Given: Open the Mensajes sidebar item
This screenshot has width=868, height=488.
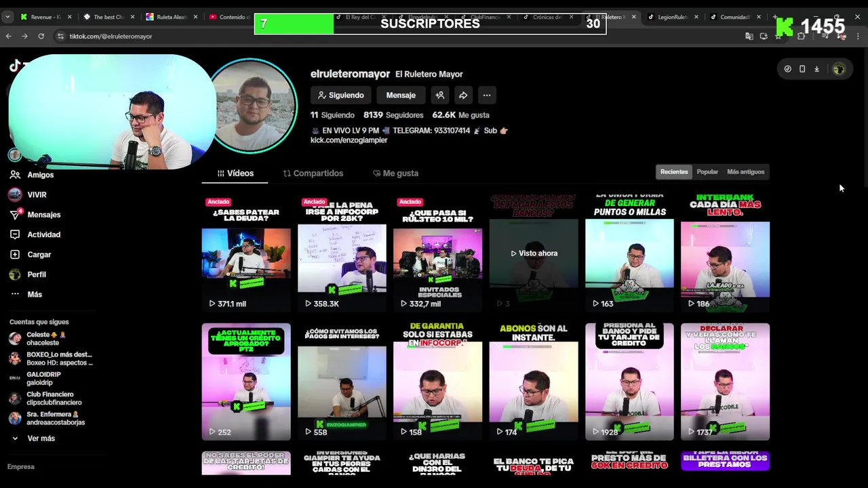Looking at the screenshot, I should click(35, 214).
